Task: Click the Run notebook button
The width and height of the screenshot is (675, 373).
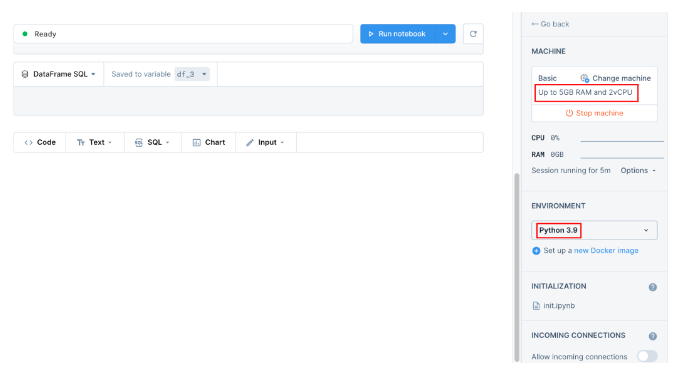Action: pos(397,34)
